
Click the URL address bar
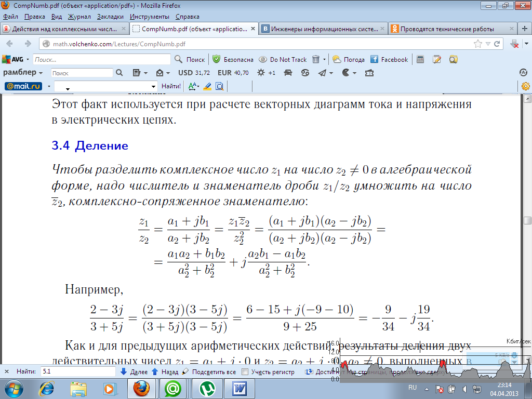258,44
